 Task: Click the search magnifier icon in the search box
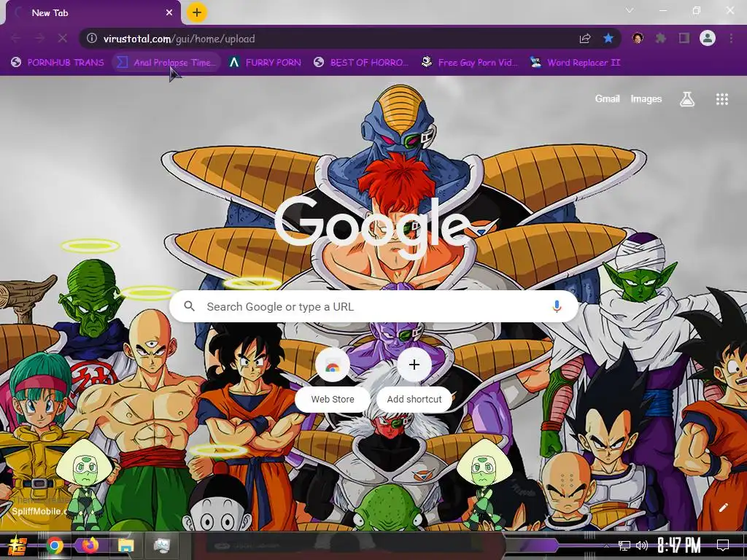click(x=189, y=306)
